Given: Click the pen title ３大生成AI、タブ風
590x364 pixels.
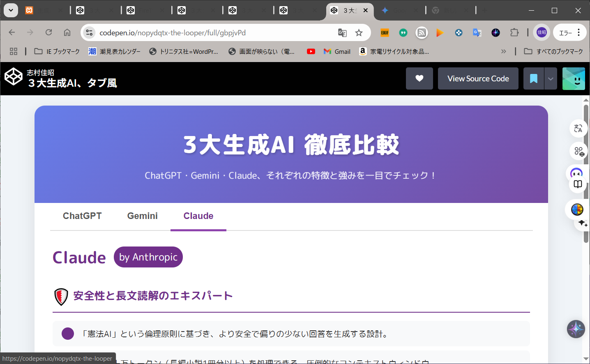Looking at the screenshot, I should 72,83.
